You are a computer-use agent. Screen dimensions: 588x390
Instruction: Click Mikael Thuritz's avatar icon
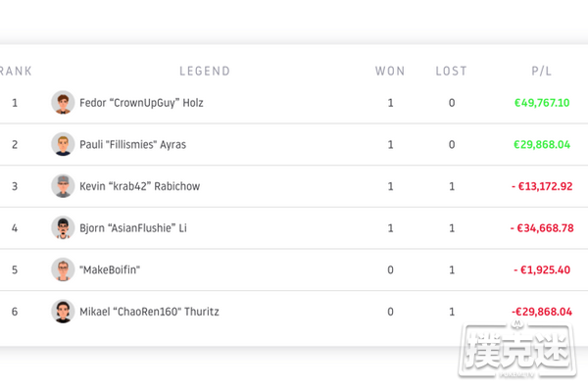[63, 312]
